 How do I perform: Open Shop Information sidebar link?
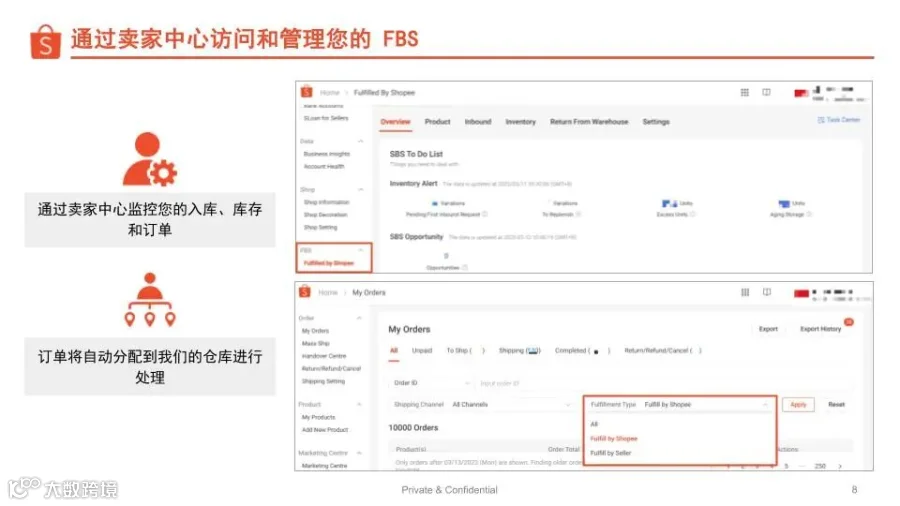coord(326,202)
